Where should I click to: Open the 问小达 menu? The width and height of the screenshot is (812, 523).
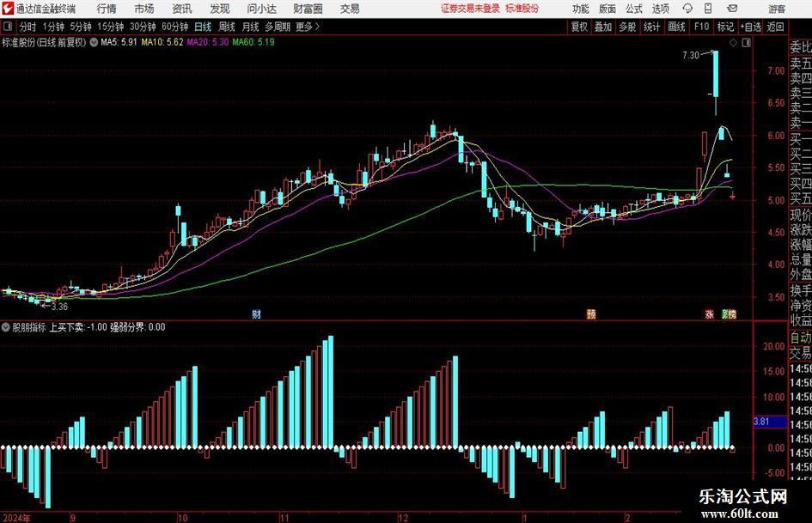[261, 9]
